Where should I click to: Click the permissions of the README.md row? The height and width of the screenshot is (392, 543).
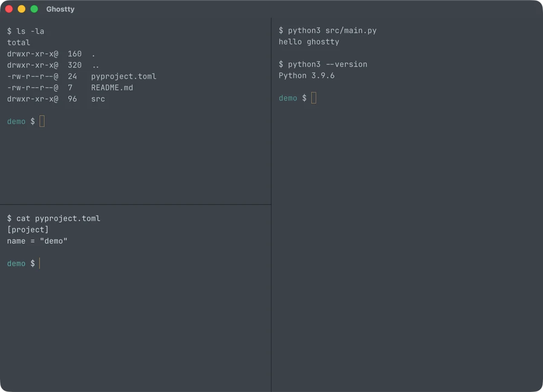pos(33,88)
